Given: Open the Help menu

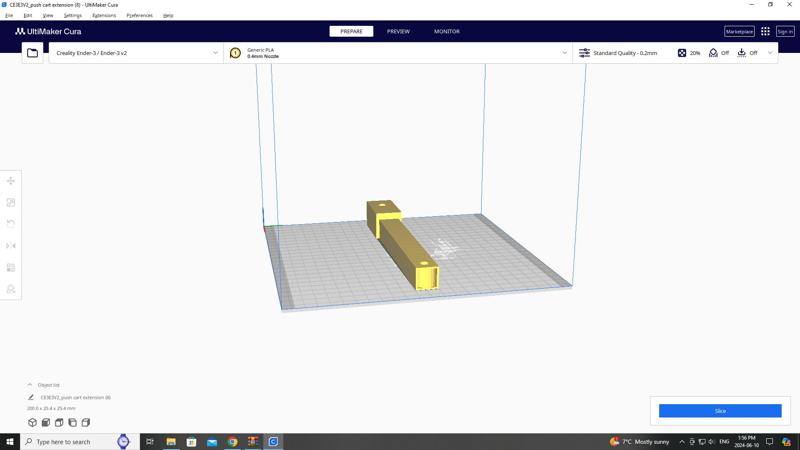Looking at the screenshot, I should [x=168, y=15].
